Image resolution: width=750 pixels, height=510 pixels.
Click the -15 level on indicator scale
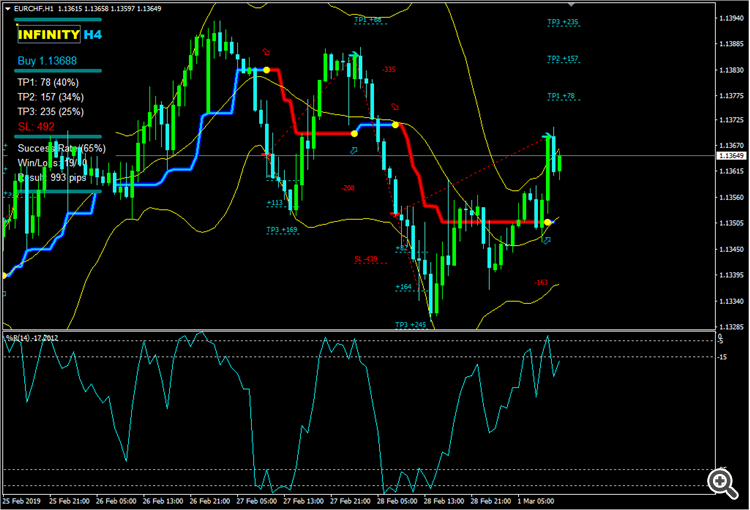(722, 357)
